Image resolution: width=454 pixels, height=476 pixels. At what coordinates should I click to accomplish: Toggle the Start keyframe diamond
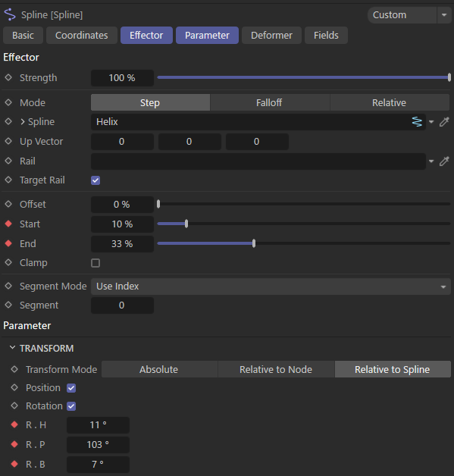pos(8,224)
